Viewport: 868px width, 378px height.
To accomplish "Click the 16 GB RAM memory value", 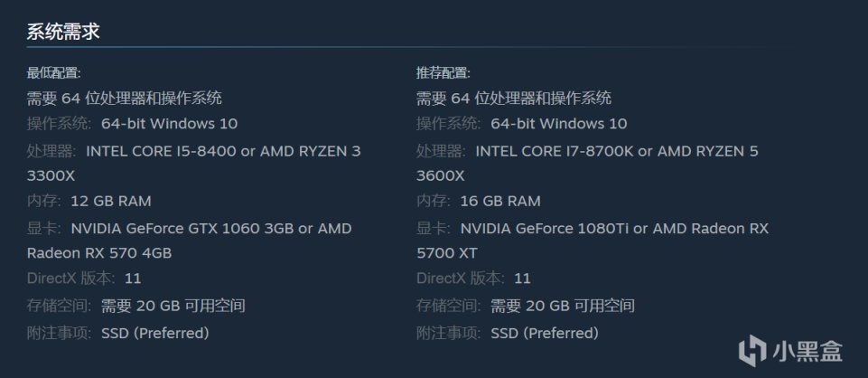I will (502, 201).
